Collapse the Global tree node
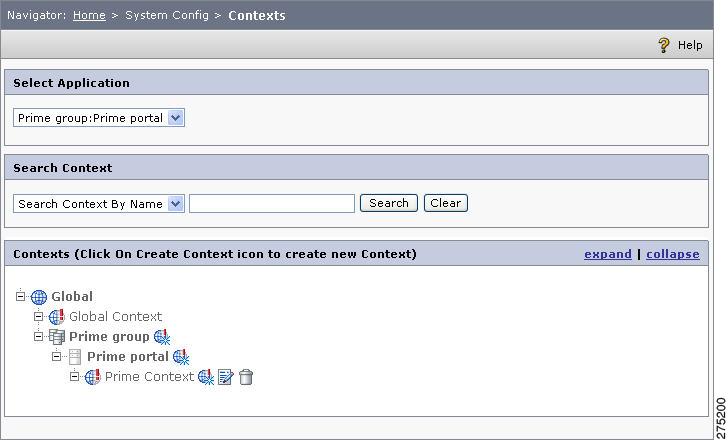Screen dimensions: 728x440 coord(20,296)
